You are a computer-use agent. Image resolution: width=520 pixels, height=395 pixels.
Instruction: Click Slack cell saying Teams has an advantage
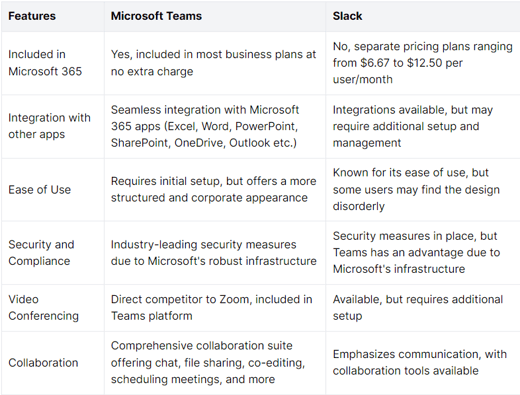click(x=416, y=252)
